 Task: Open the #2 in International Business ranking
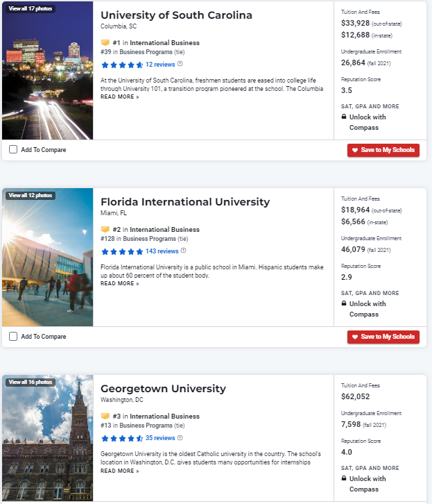click(156, 230)
